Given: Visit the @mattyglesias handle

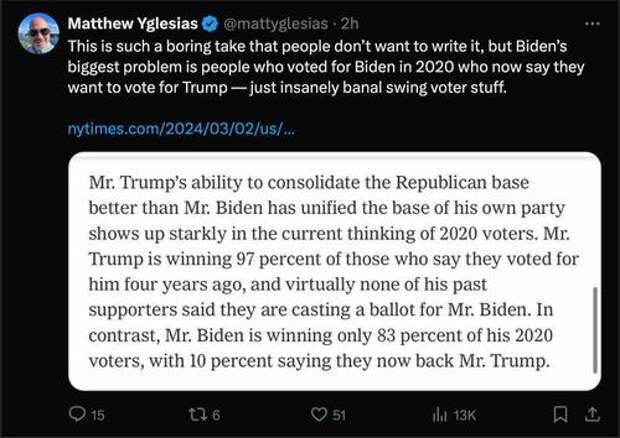Looking at the screenshot, I should [276, 24].
